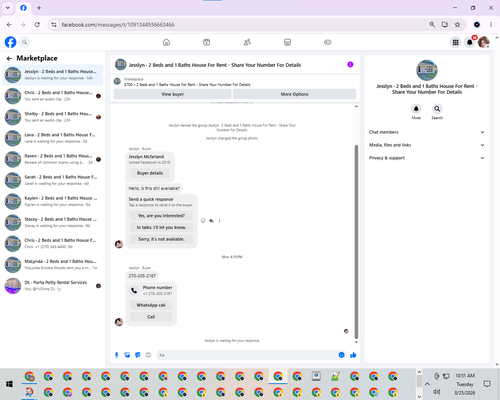Open a new browser tab
500x400 pixels.
pyautogui.click(x=39, y=8)
